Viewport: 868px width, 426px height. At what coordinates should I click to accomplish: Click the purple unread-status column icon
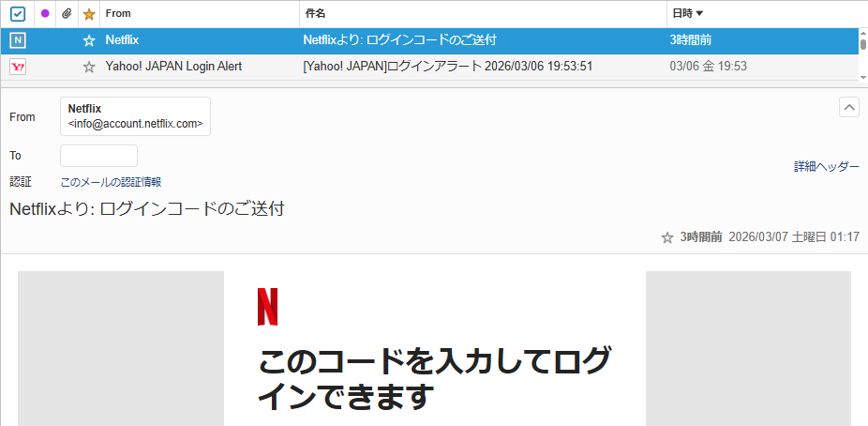[45, 13]
